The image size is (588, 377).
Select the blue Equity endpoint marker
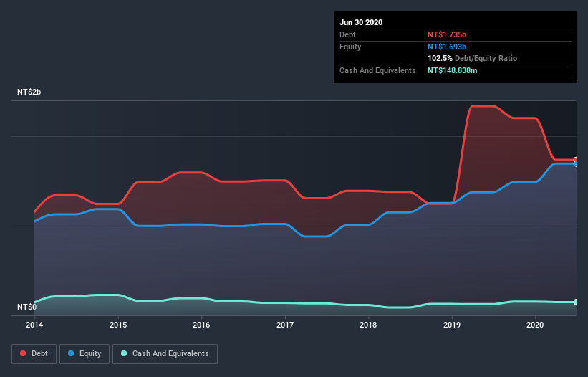576,164
